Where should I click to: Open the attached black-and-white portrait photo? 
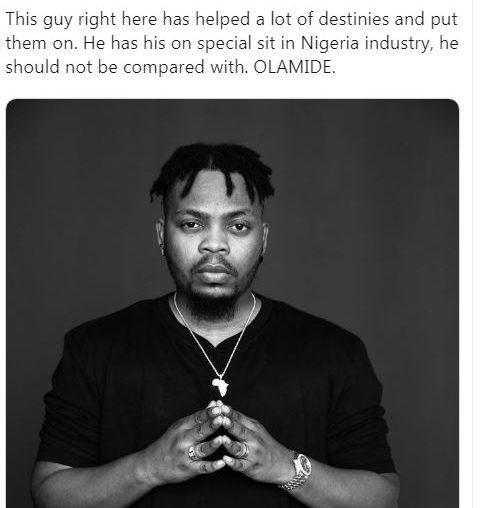pos(232,303)
